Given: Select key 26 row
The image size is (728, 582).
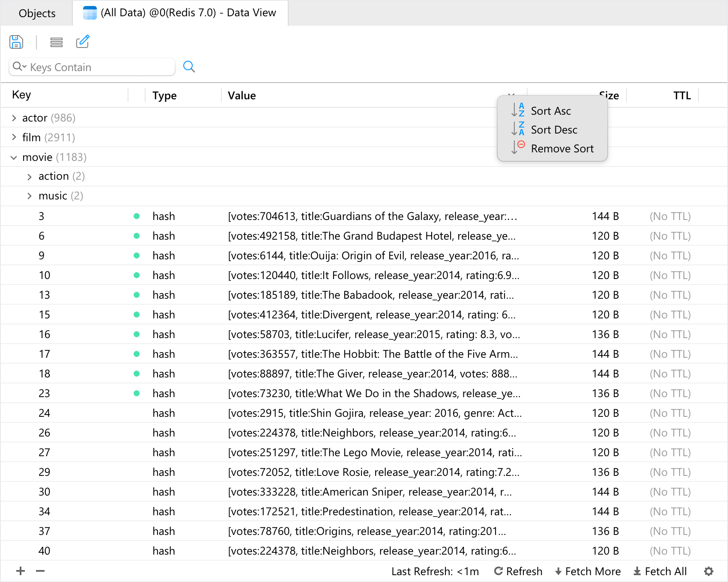Looking at the screenshot, I should coord(364,433).
